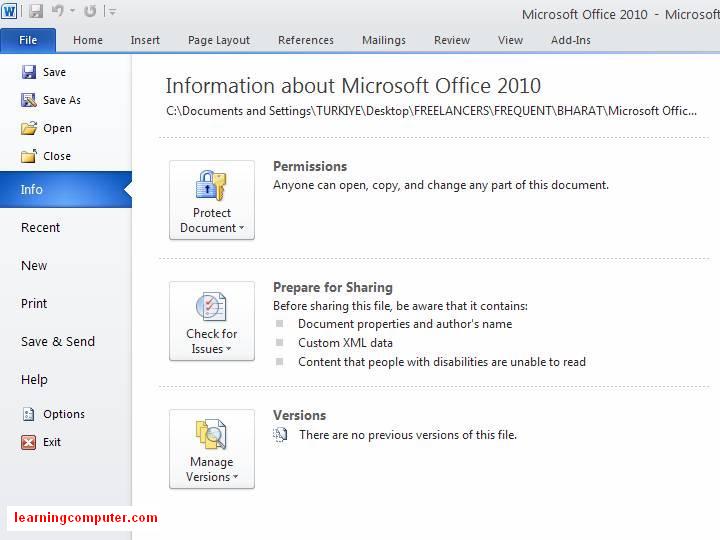Click the document path under the title
The height and width of the screenshot is (540, 720).
[x=431, y=111]
